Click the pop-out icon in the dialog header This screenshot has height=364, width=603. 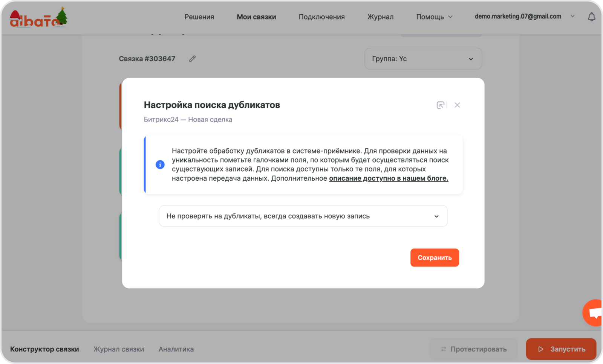tap(440, 105)
